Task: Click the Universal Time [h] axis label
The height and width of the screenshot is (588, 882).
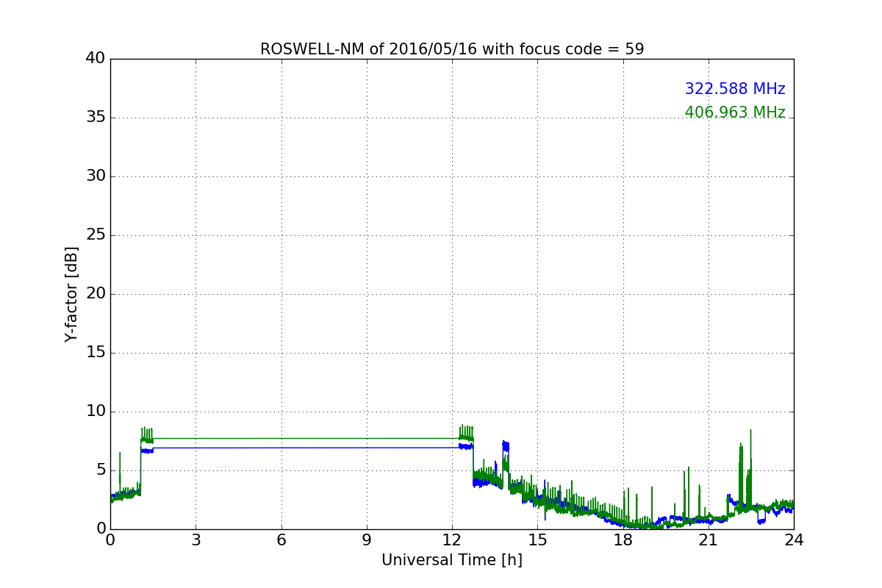Action: tap(452, 560)
